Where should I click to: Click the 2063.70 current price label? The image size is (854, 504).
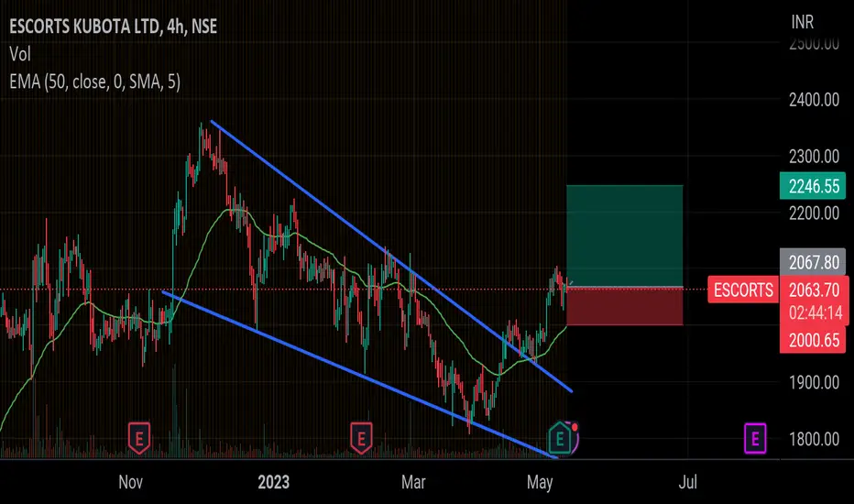(x=815, y=290)
